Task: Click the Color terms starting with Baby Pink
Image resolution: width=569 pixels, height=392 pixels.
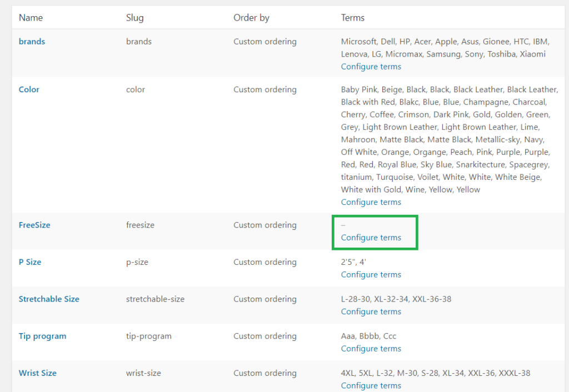Action: click(450, 139)
